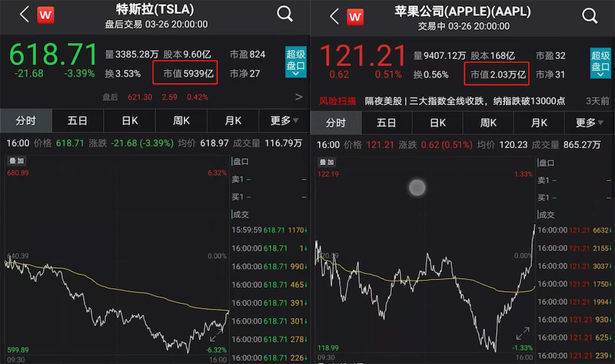615x364 pixels.
Task: Open the 更多 dropdown on Apple chart
Action: (590, 123)
